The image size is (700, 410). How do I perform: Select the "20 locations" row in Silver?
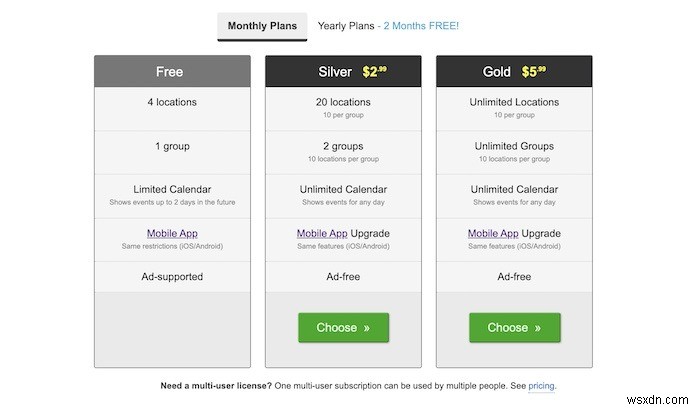(343, 102)
